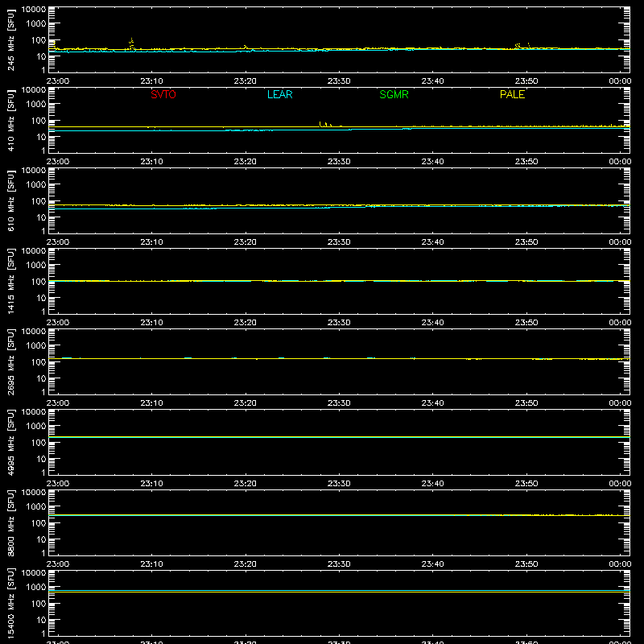Click the 245 MHz [SFU] axis label
Screen dimensions: 644x644
click(x=10, y=39)
